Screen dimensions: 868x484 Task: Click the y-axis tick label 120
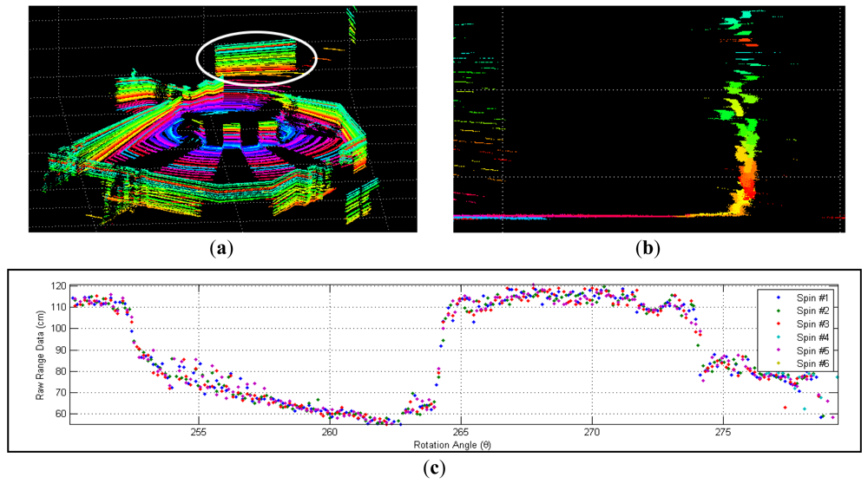point(59,286)
